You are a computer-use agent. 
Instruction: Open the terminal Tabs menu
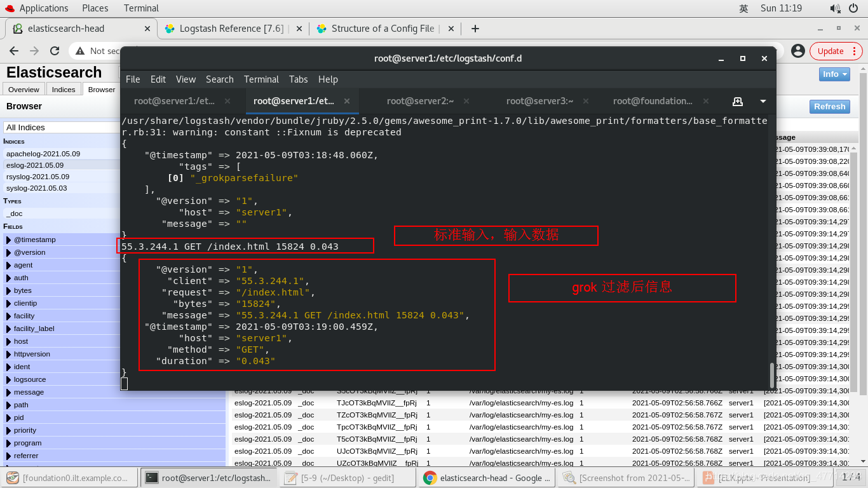tap(299, 79)
